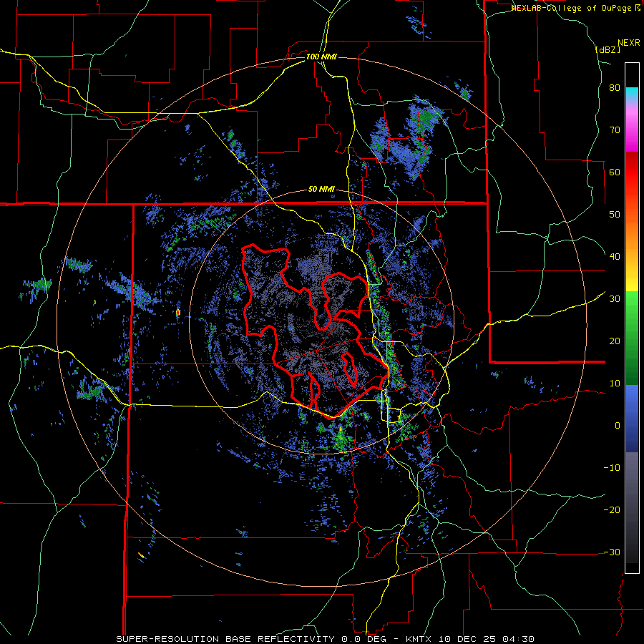Click the small red echo west of the 50 NMI ring
Image resolution: width=644 pixels, height=644 pixels.
pyautogui.click(x=178, y=313)
